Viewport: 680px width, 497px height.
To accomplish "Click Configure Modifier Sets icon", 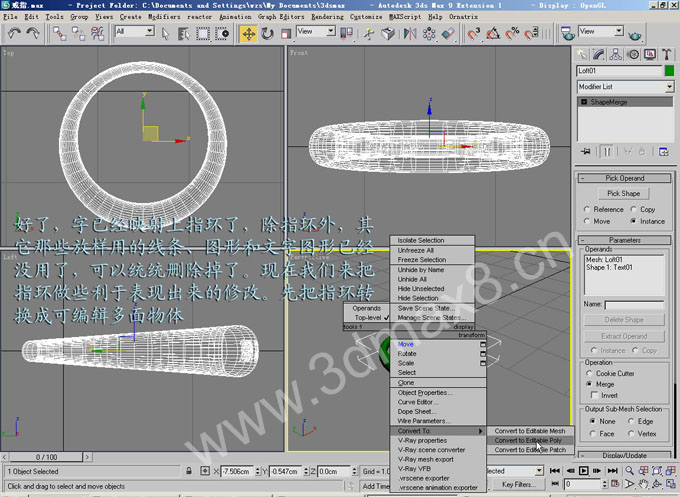I will (x=664, y=151).
